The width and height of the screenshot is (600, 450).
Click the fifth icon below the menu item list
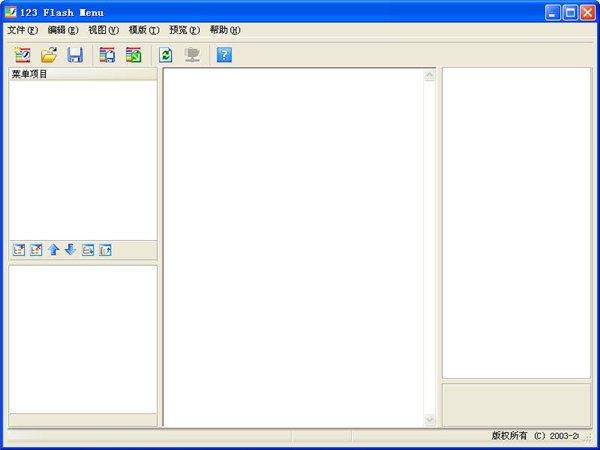click(x=88, y=250)
